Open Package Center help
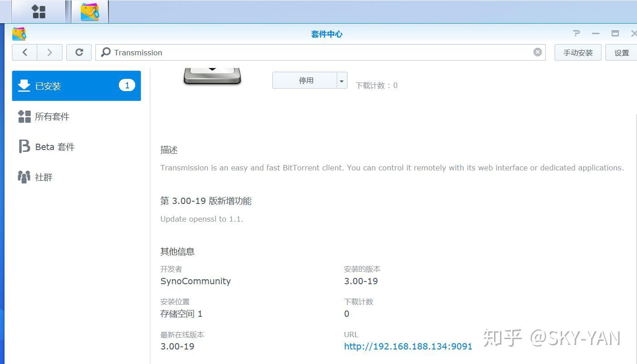 [576, 33]
